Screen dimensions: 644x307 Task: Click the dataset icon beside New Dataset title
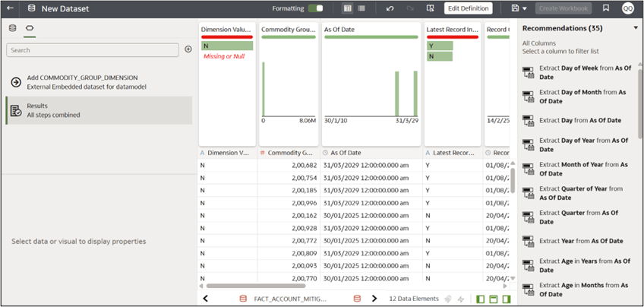(31, 8)
